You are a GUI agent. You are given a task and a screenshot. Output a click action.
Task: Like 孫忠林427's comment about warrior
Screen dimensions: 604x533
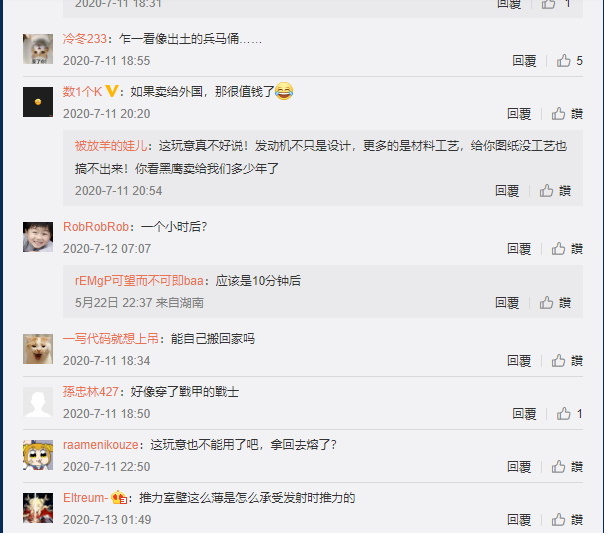tap(569, 414)
